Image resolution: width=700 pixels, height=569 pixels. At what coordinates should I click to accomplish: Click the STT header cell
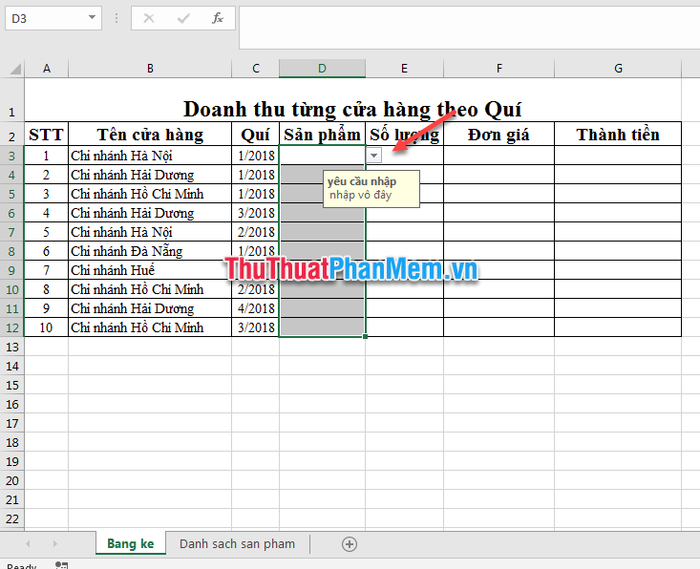click(x=46, y=134)
